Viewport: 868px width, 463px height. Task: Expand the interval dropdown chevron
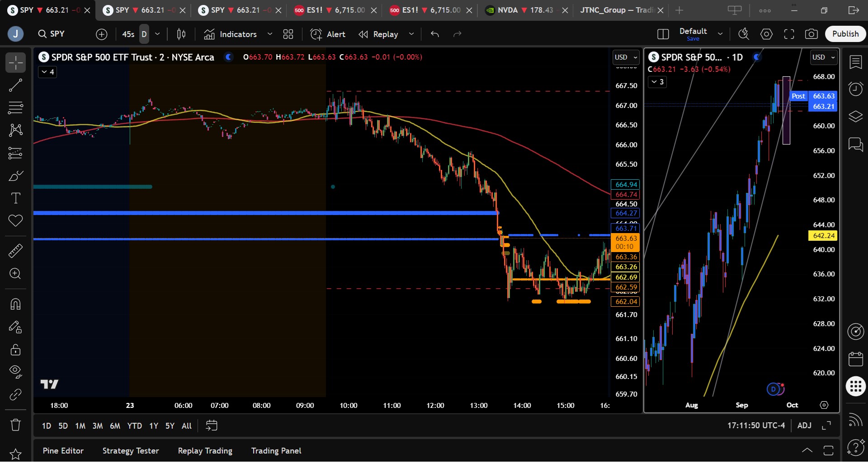(157, 34)
